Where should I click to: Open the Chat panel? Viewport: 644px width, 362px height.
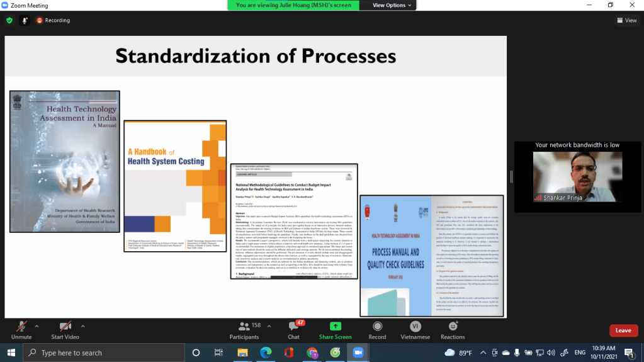tap(293, 329)
